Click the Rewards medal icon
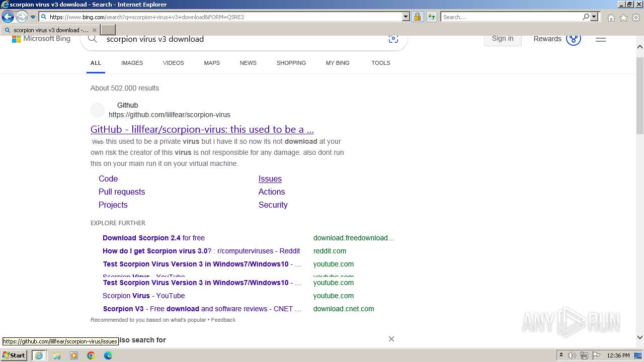The height and width of the screenshot is (362, 644). 574,39
